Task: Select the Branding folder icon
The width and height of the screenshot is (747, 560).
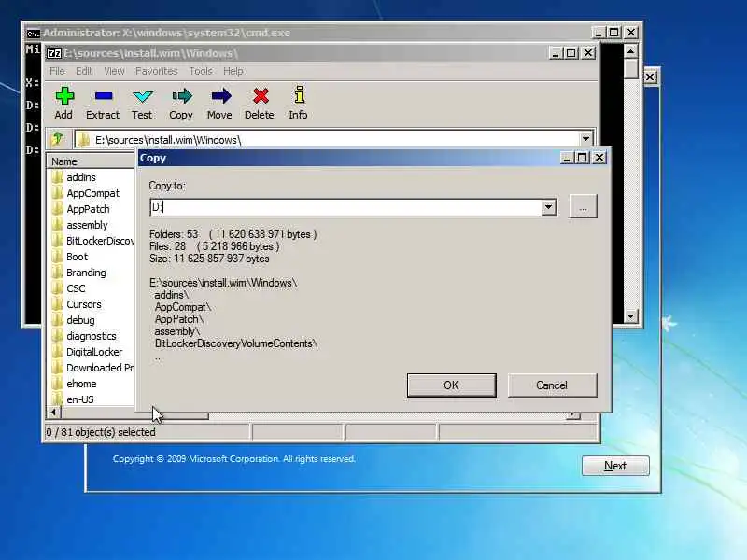Action: coord(57,273)
